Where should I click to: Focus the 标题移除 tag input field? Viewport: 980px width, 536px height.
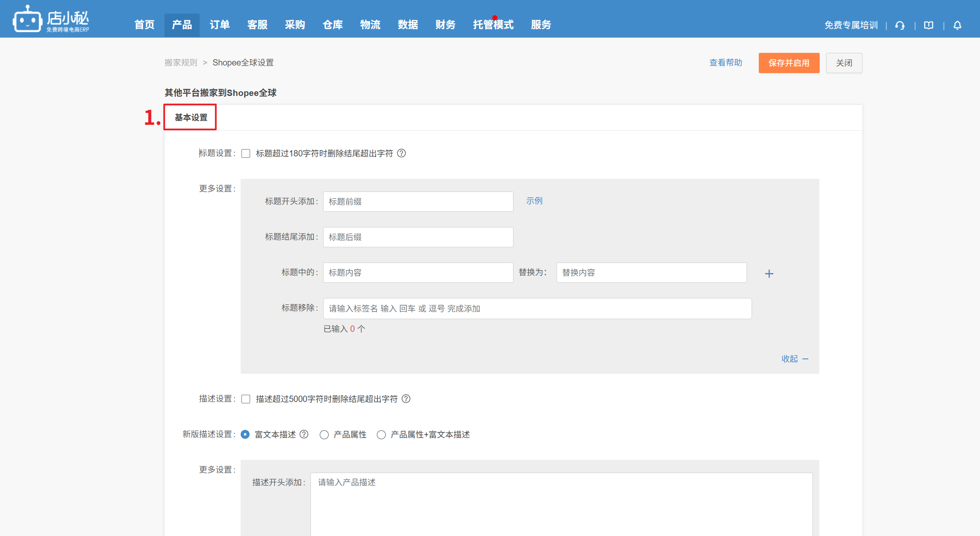[537, 309]
